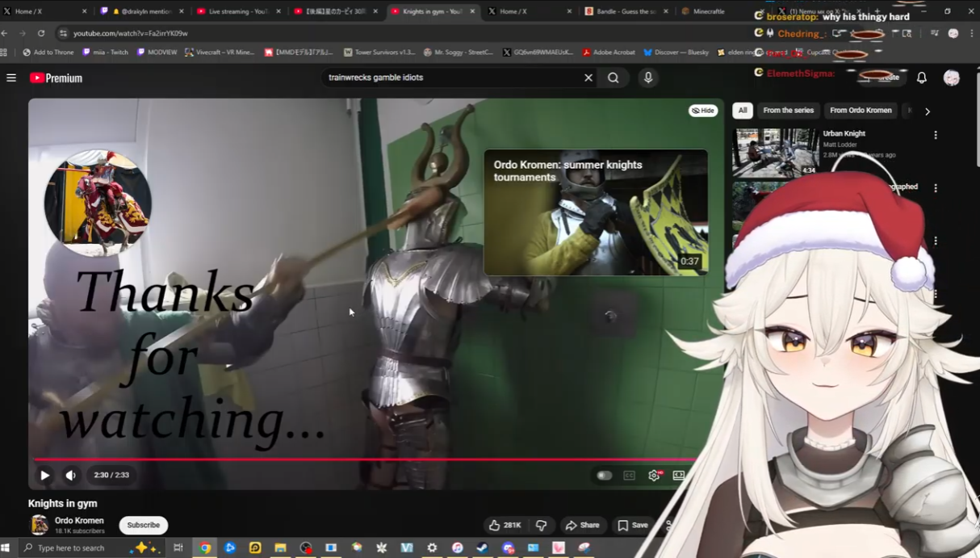Open Urban Knight video thumbnail
The image size is (980, 558).
775,152
